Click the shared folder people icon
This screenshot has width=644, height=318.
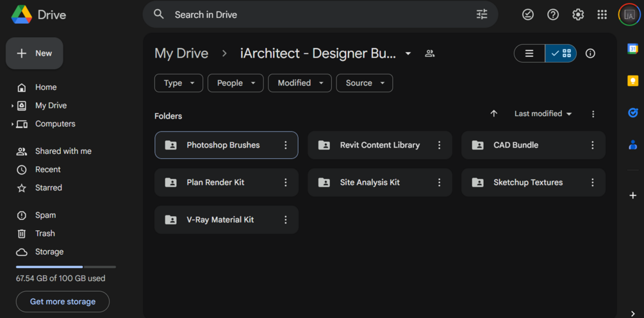click(429, 53)
